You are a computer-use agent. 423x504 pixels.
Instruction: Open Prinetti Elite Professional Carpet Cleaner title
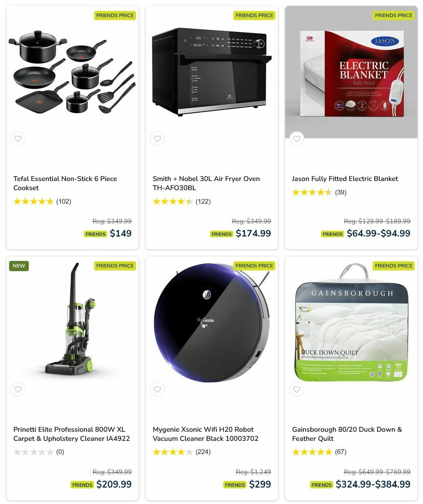pyautogui.click(x=71, y=434)
